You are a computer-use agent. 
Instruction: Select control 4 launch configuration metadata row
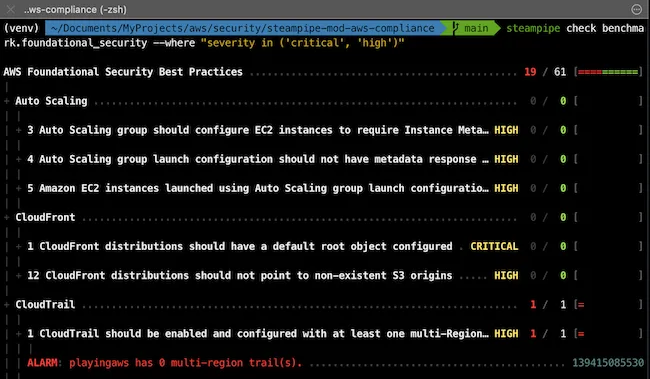point(323,159)
